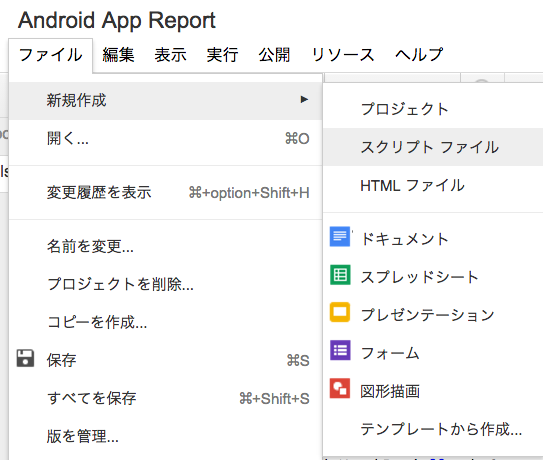
Task: Click the green Spreadsheet icon
Action: click(340, 275)
